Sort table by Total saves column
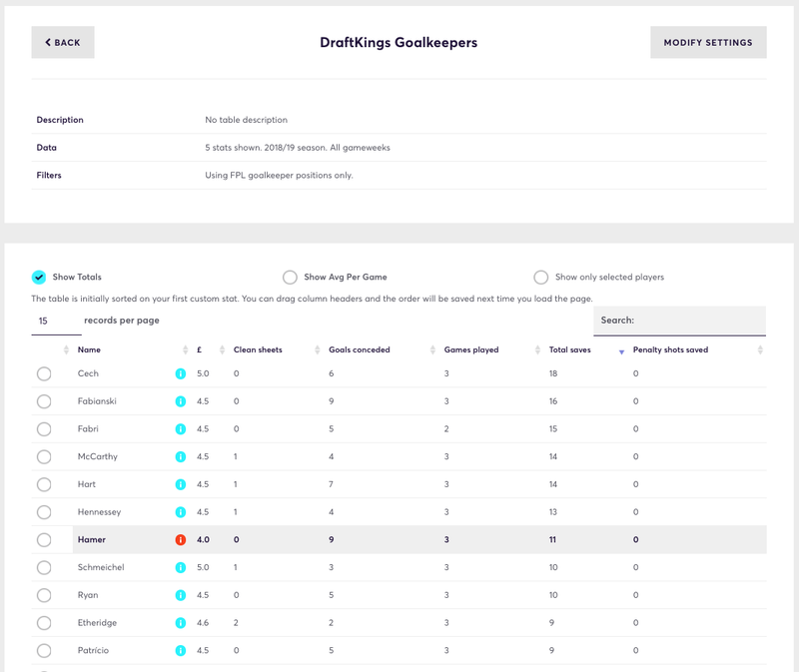This screenshot has width=799, height=672. pyautogui.click(x=569, y=349)
